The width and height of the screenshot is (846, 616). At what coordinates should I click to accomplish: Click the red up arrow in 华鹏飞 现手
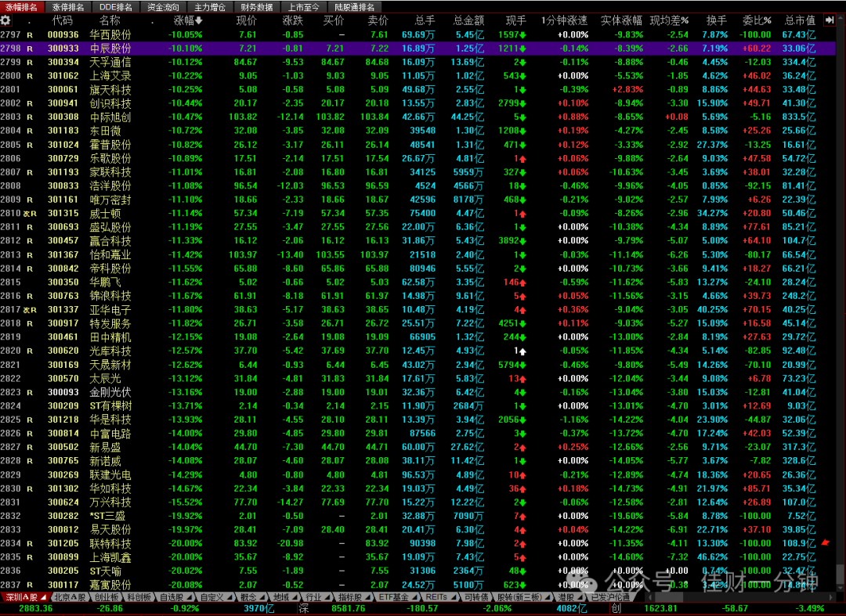(x=522, y=283)
